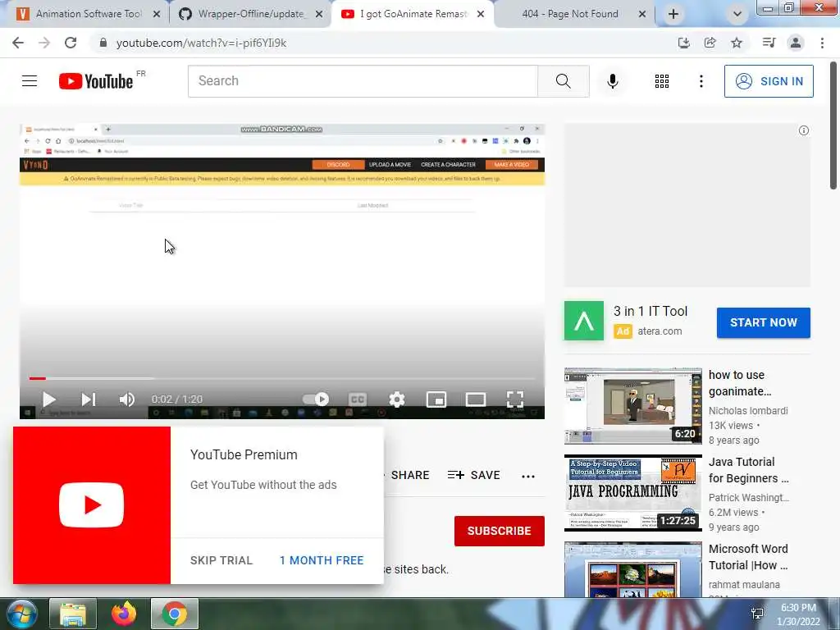Seek on the video progress bar
Image resolution: width=840 pixels, height=630 pixels.
tap(282, 378)
